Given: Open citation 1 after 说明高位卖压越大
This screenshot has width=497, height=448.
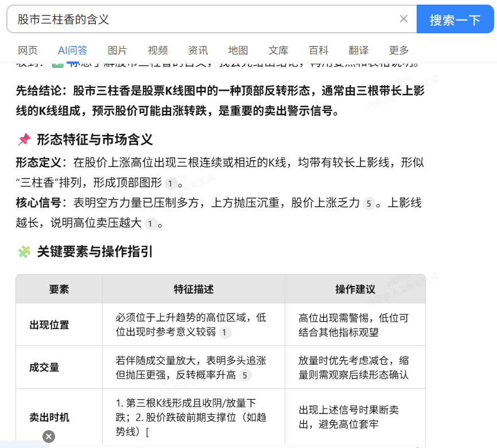Looking at the screenshot, I should 150,223.
